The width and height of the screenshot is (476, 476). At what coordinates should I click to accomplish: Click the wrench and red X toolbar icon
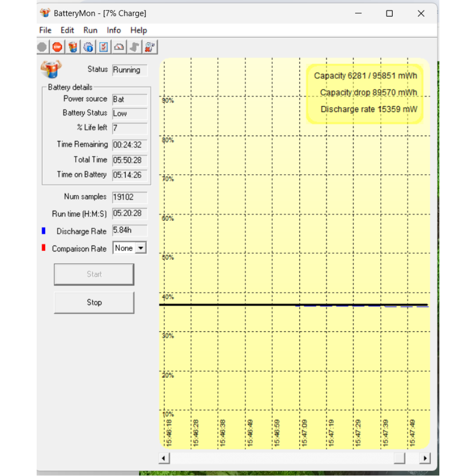tap(150, 47)
